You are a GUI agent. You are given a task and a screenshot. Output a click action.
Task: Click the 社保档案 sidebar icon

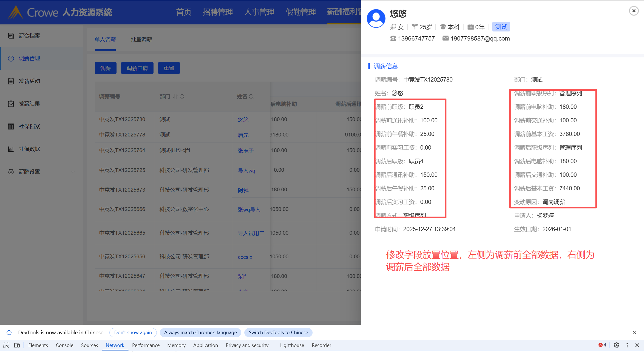11,126
